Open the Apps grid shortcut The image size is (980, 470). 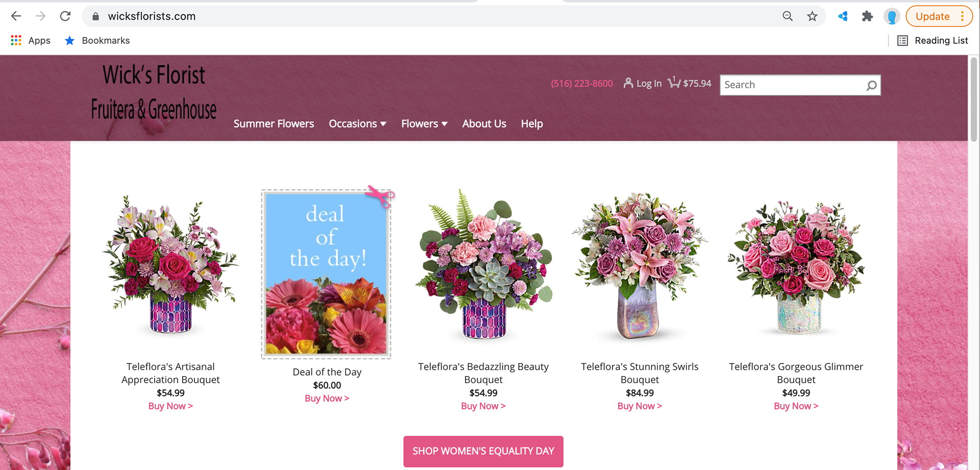coord(31,40)
